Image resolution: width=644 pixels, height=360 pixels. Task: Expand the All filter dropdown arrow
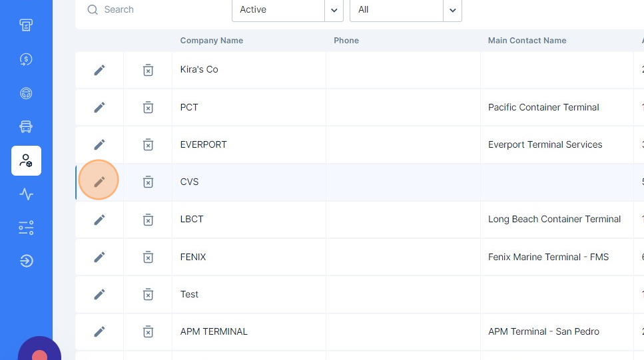[x=452, y=10]
